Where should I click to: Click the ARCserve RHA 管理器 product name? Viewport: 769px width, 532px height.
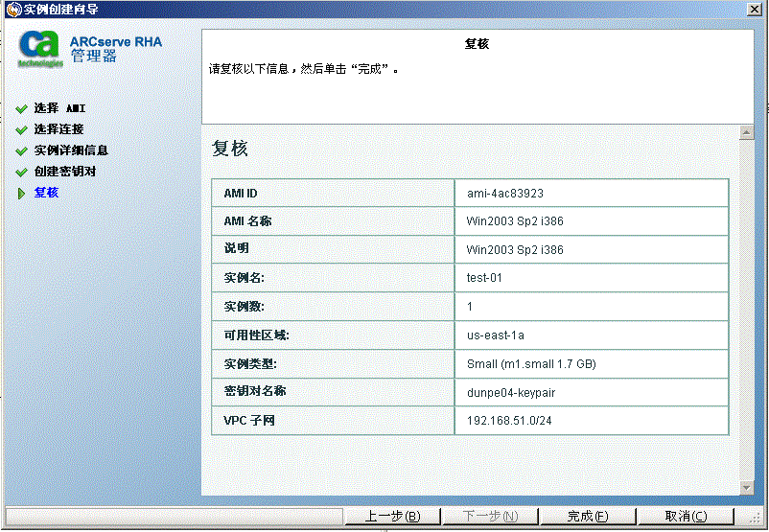tap(116, 49)
